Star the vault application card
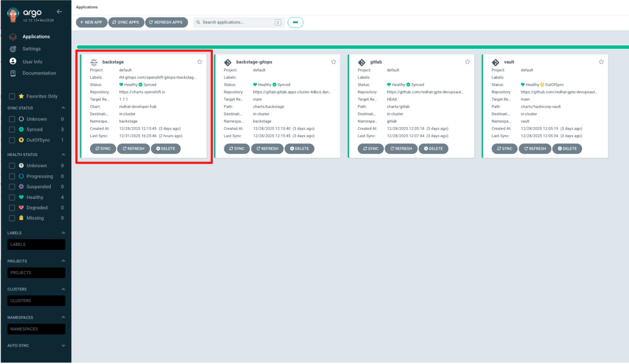Screen dimensions: 629x364 tap(601, 62)
